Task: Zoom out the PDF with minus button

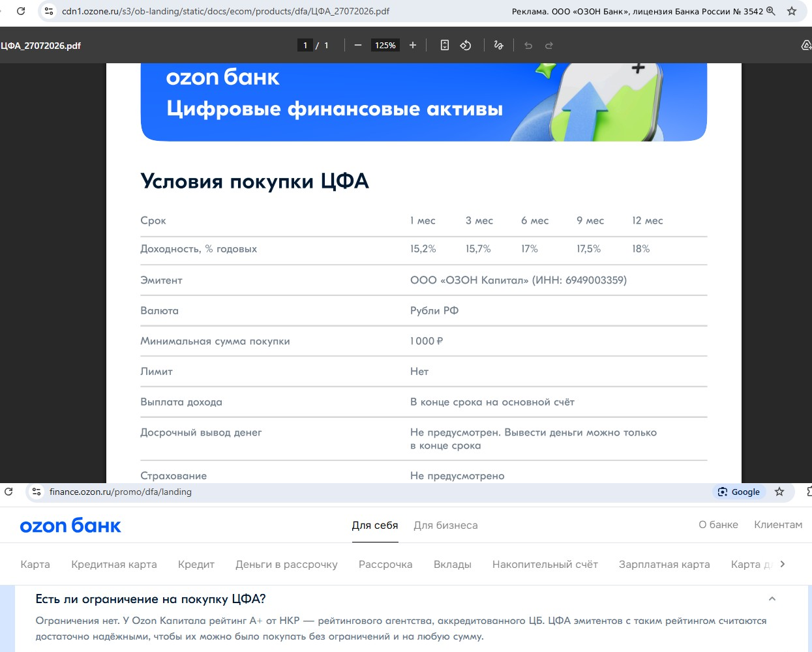Action: 358,45
